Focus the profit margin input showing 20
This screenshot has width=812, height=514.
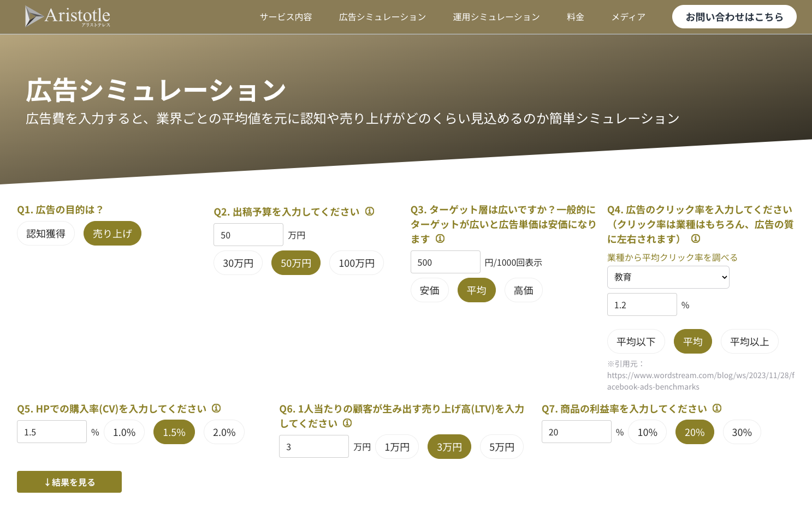point(577,432)
